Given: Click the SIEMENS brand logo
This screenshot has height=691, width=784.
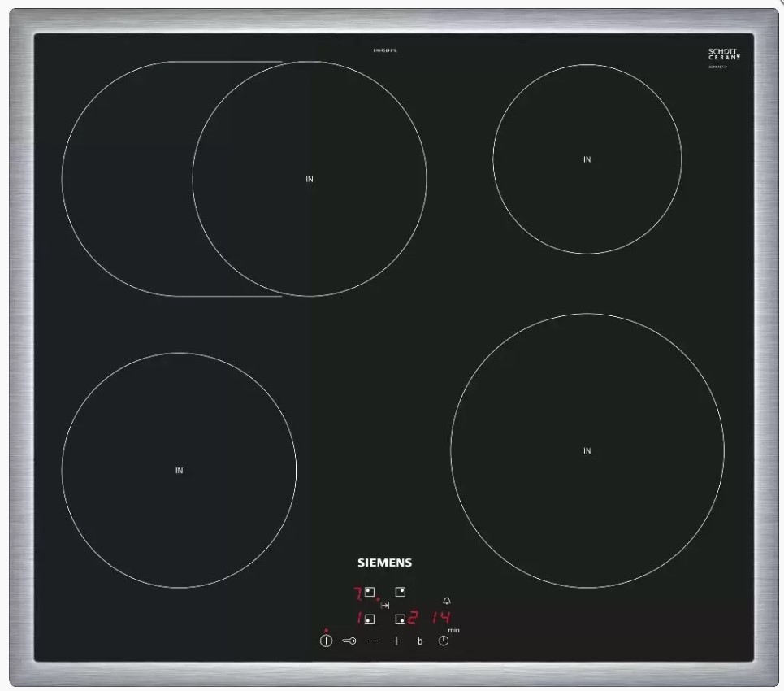Looking at the screenshot, I should (x=385, y=563).
